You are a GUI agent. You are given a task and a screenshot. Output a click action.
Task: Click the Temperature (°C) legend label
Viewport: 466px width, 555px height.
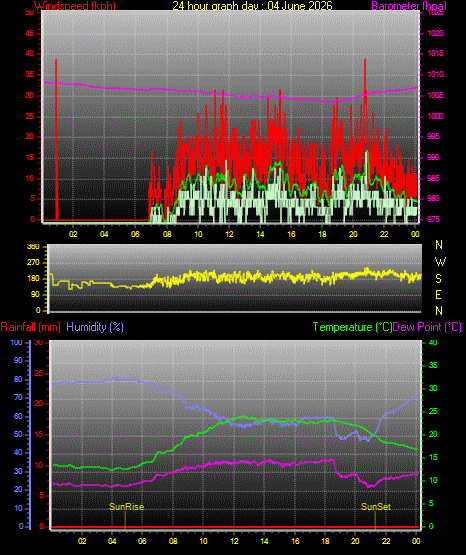[352, 327]
